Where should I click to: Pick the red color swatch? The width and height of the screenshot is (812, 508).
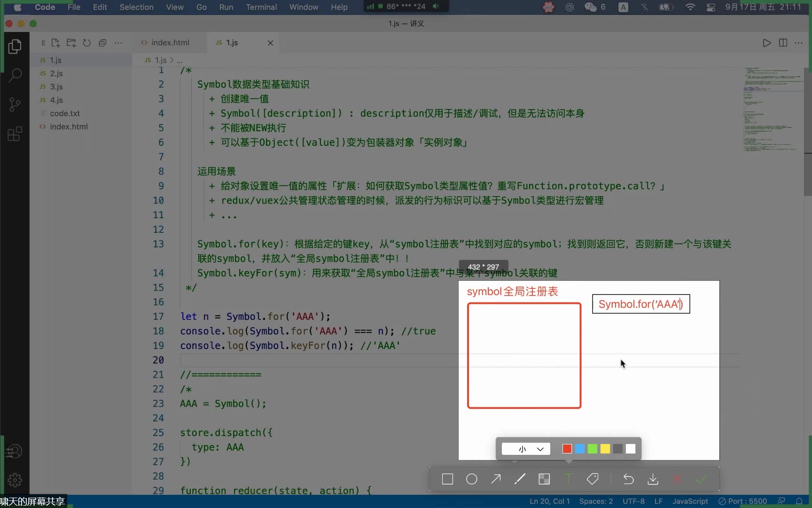(567, 449)
